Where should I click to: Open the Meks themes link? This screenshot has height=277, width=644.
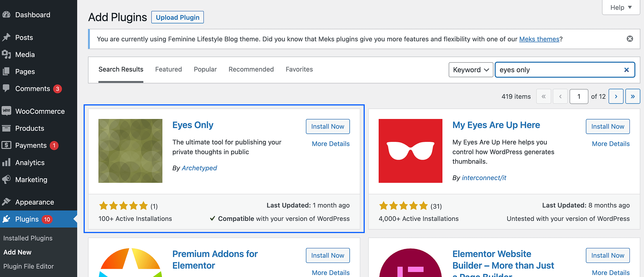pyautogui.click(x=539, y=39)
